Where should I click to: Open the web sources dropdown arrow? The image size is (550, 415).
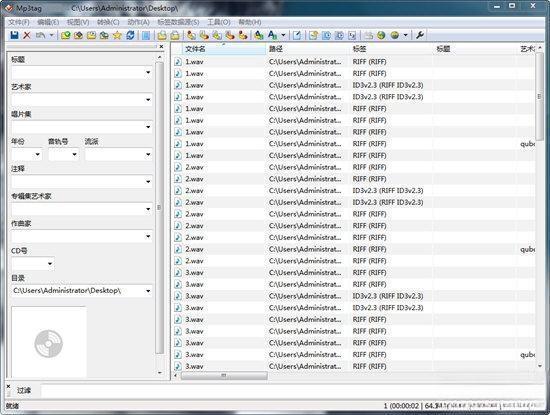pyautogui.click(x=405, y=35)
